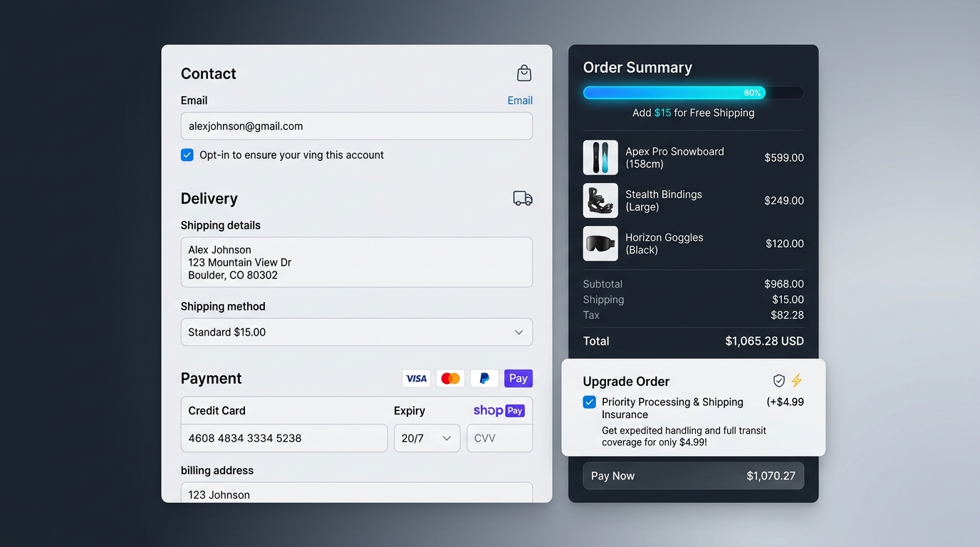Screen dimensions: 980x547
Task: Click the shield insurance icon
Action: pyautogui.click(x=779, y=381)
